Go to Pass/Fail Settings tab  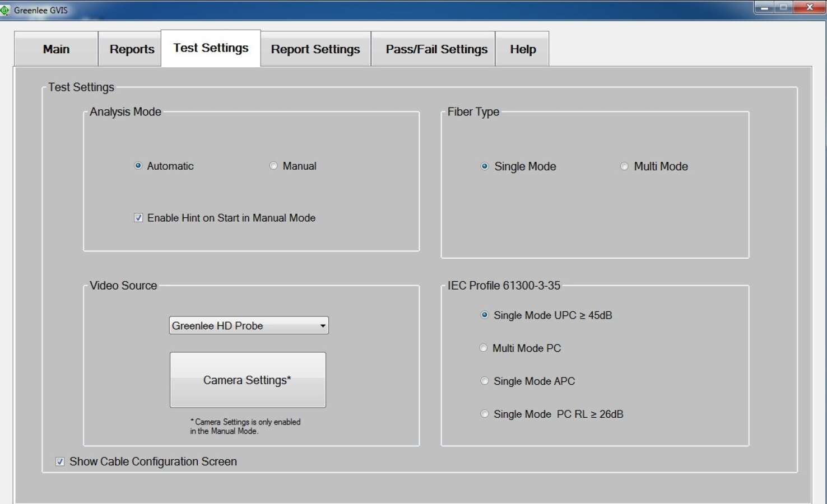[436, 49]
